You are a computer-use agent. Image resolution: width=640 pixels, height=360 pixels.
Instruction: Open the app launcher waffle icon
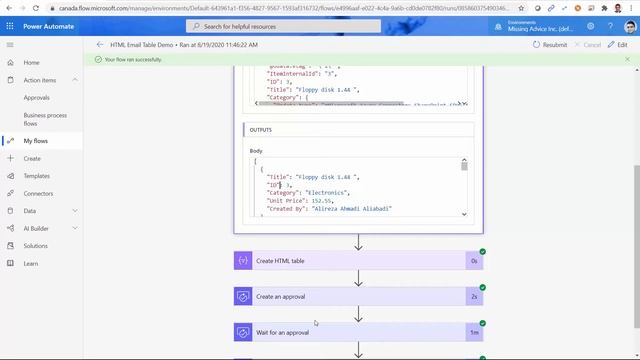(10, 26)
